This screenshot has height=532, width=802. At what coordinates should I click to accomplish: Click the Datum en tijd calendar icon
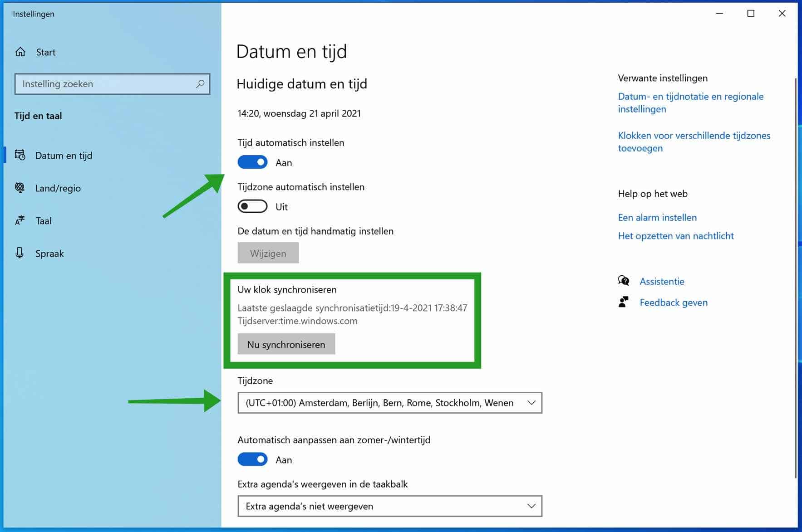tap(20, 155)
